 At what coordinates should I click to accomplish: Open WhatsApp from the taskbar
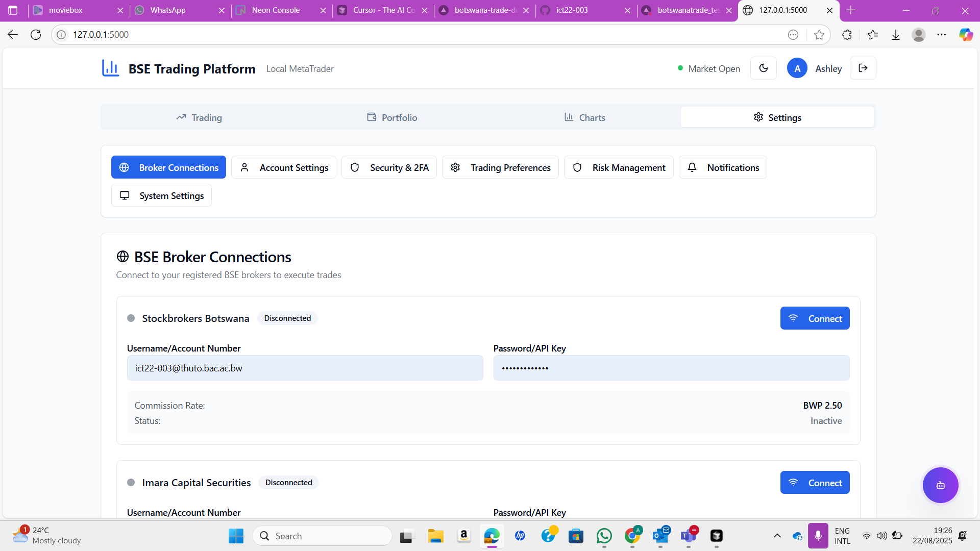(x=604, y=536)
